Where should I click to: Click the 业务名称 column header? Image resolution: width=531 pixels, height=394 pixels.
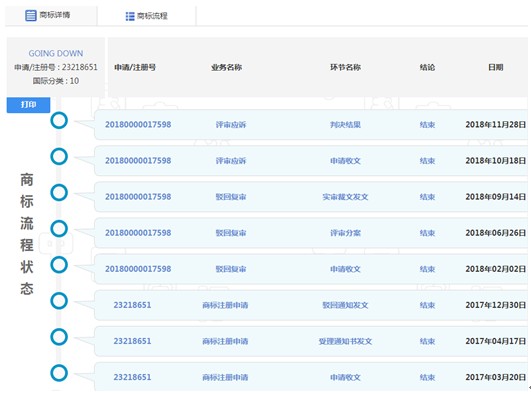click(x=226, y=67)
